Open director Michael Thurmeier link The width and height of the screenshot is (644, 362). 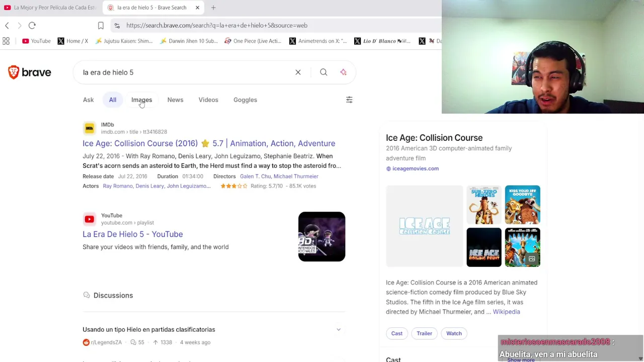click(x=296, y=176)
